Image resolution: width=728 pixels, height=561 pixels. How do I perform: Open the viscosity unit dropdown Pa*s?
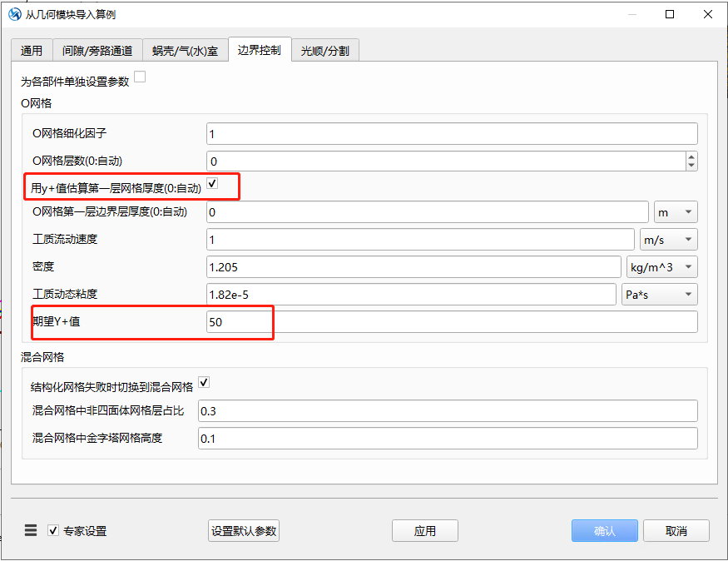coord(660,294)
